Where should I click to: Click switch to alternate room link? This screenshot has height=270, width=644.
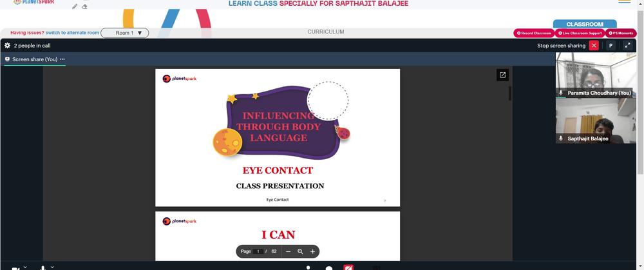pyautogui.click(x=72, y=33)
